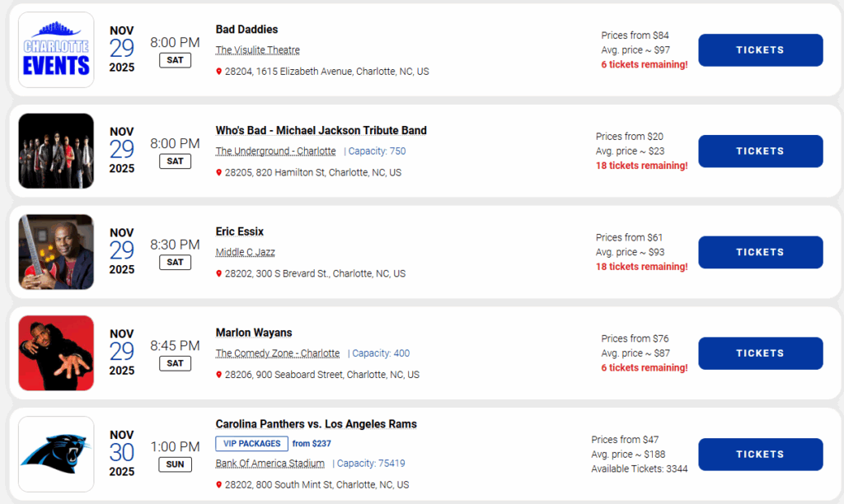This screenshot has height=504, width=844.
Task: Click Eric Essix artist photo
Action: click(56, 252)
